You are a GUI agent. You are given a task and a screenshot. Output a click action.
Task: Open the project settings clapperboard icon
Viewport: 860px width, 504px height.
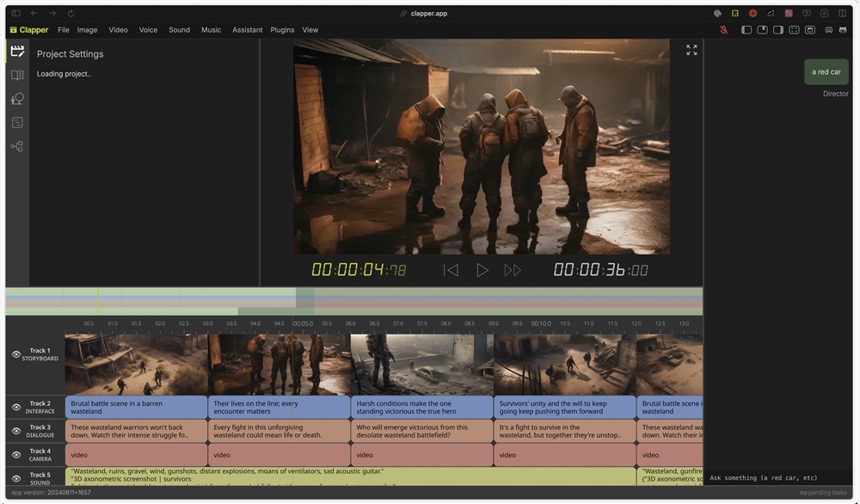coord(17,52)
